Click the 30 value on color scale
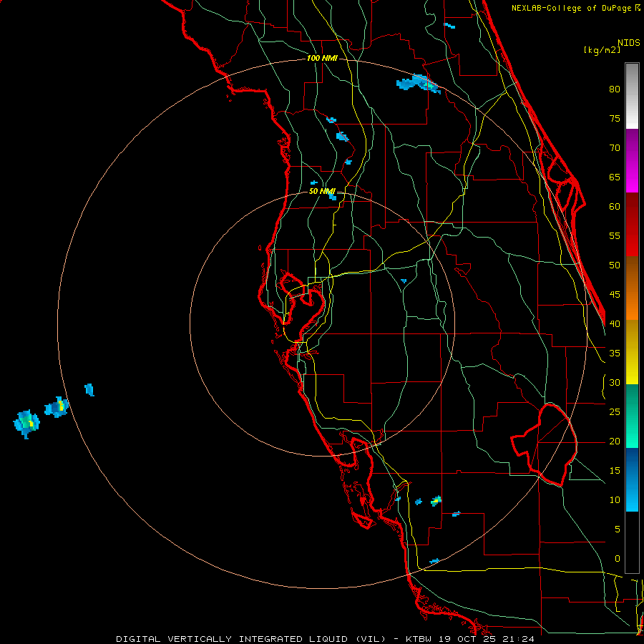Image resolution: width=644 pixels, height=644 pixels. (615, 382)
